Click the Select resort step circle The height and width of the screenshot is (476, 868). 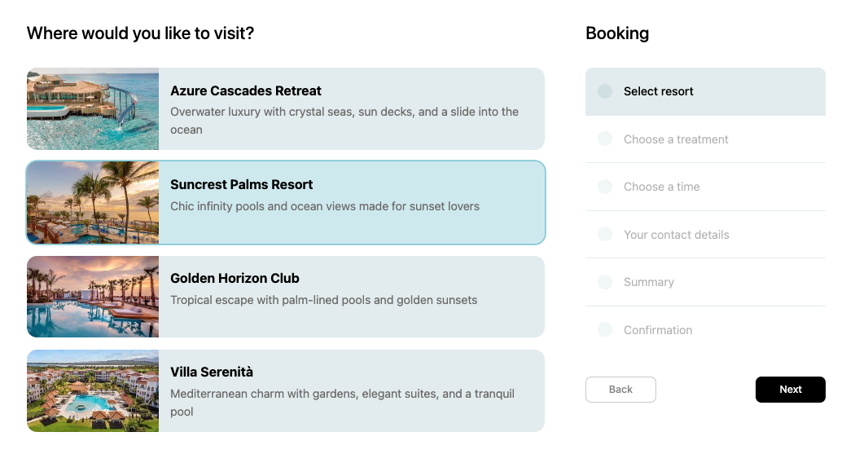(605, 91)
